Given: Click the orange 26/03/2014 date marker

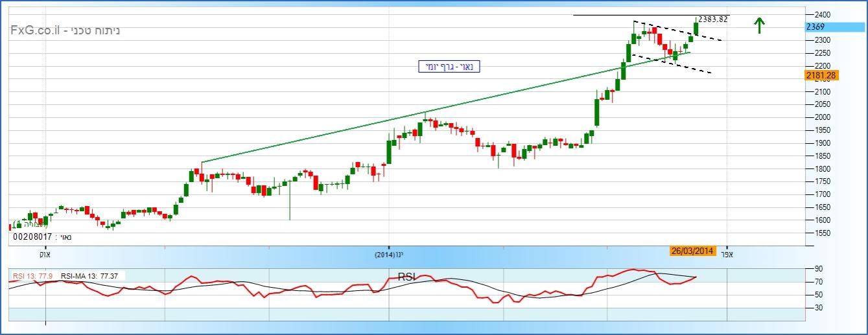Looking at the screenshot, I should pos(692,251).
